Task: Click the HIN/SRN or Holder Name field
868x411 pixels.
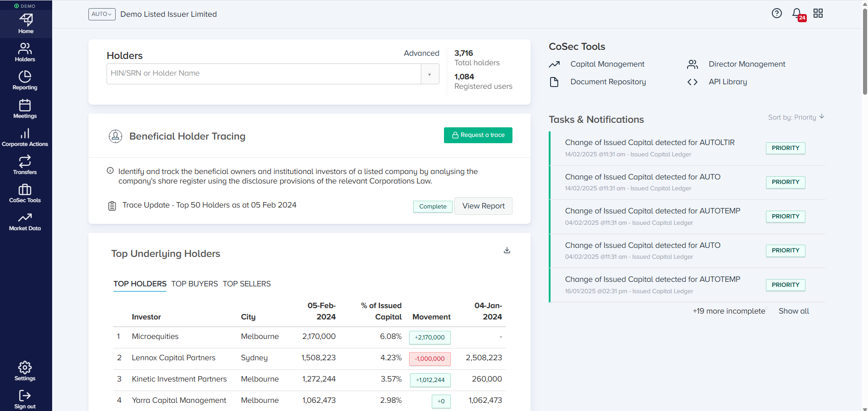Action: 263,73
